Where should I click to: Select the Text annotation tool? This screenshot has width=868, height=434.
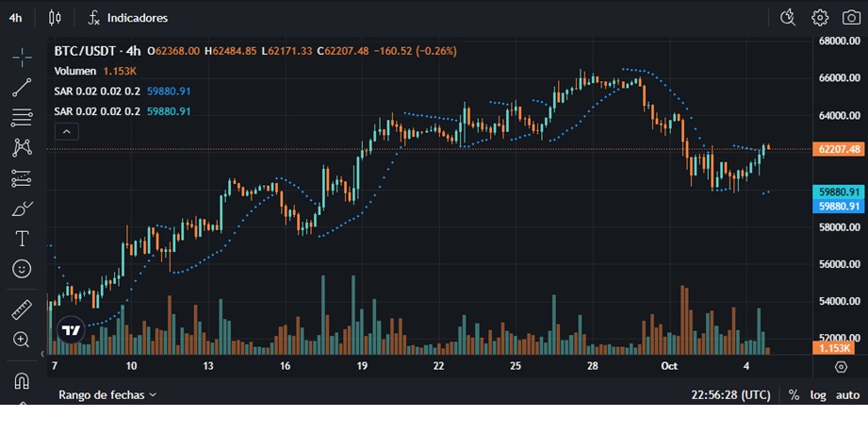[x=22, y=239]
